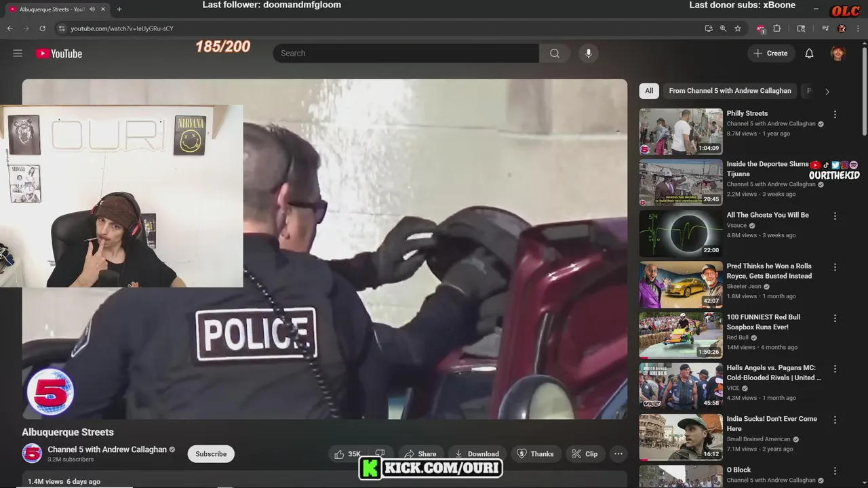Open the Pred Rolls Royce video thumbnail
Screen dimensions: 868x488
681,284
